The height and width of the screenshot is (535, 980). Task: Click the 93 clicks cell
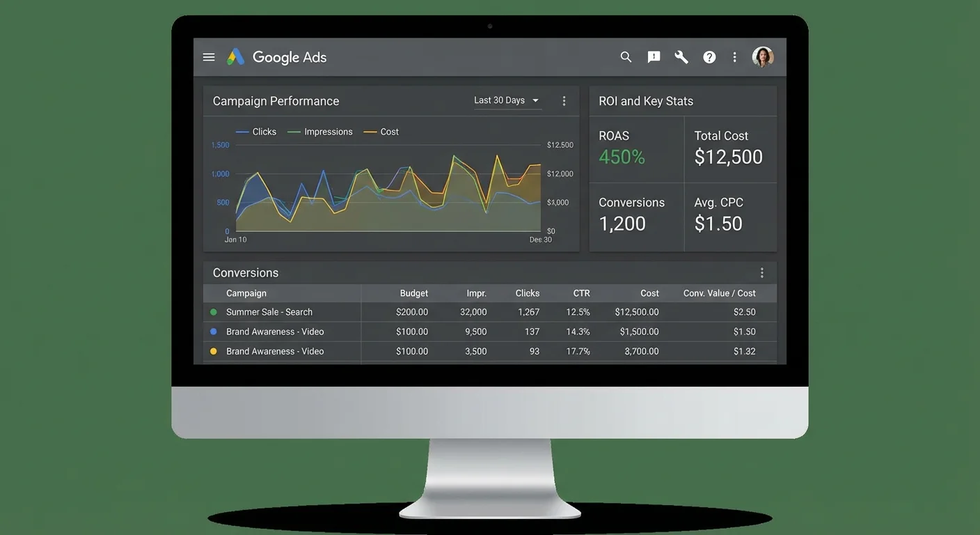535,351
